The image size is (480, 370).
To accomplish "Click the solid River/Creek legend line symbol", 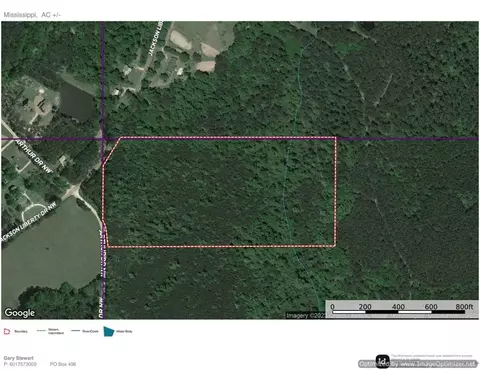I will click(76, 331).
